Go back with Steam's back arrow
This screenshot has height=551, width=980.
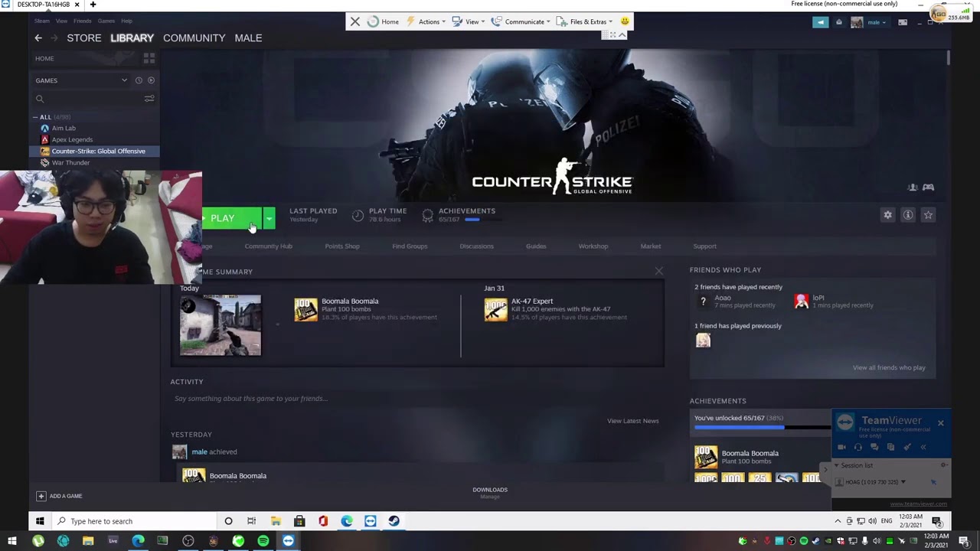point(38,38)
